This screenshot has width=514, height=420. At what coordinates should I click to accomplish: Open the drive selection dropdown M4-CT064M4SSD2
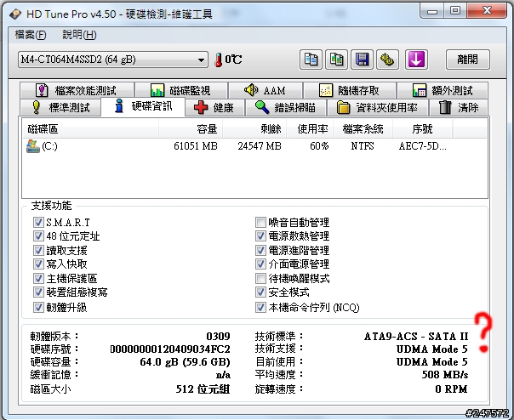pos(113,60)
